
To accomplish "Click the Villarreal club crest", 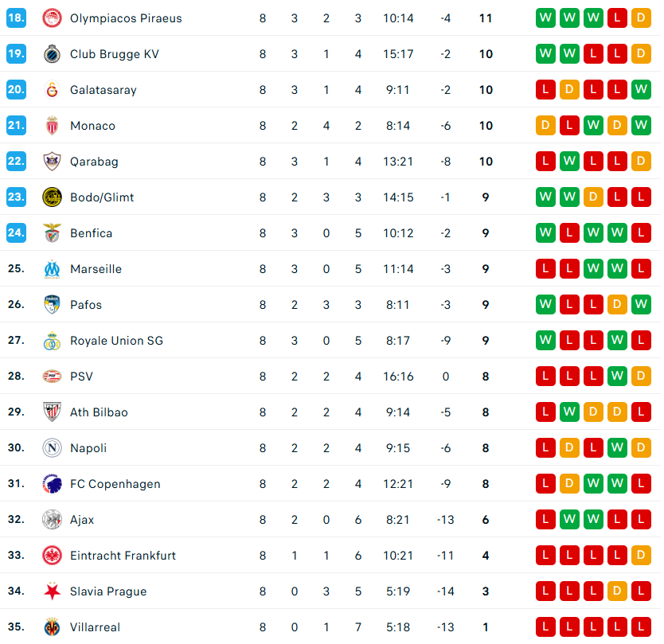I will tap(52, 627).
